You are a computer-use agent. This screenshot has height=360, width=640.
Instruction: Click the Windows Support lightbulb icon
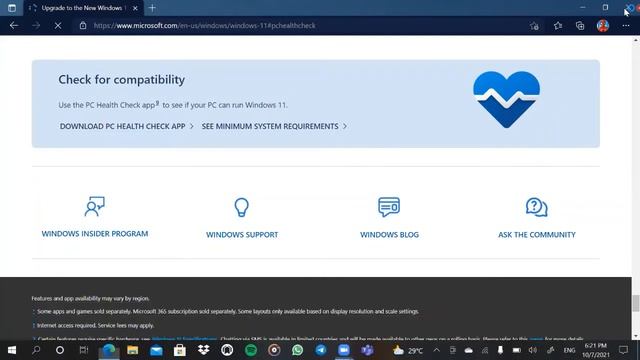tap(242, 207)
